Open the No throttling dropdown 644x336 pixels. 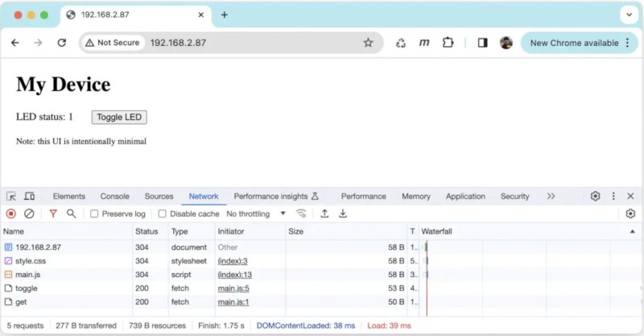coord(256,214)
